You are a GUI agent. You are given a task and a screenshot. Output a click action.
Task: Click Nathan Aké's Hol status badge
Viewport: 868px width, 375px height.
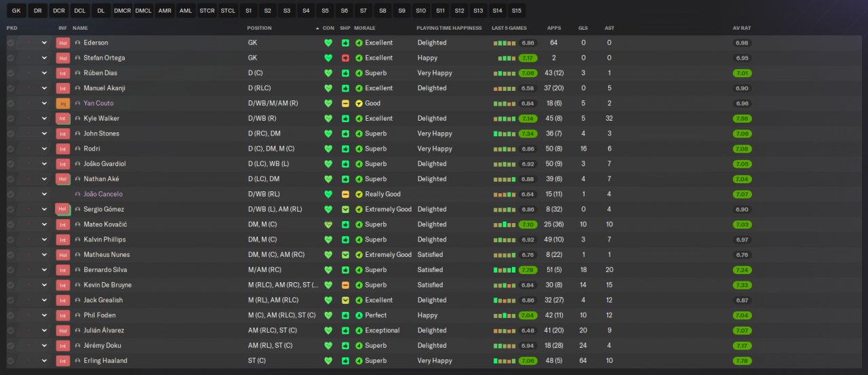pos(63,179)
